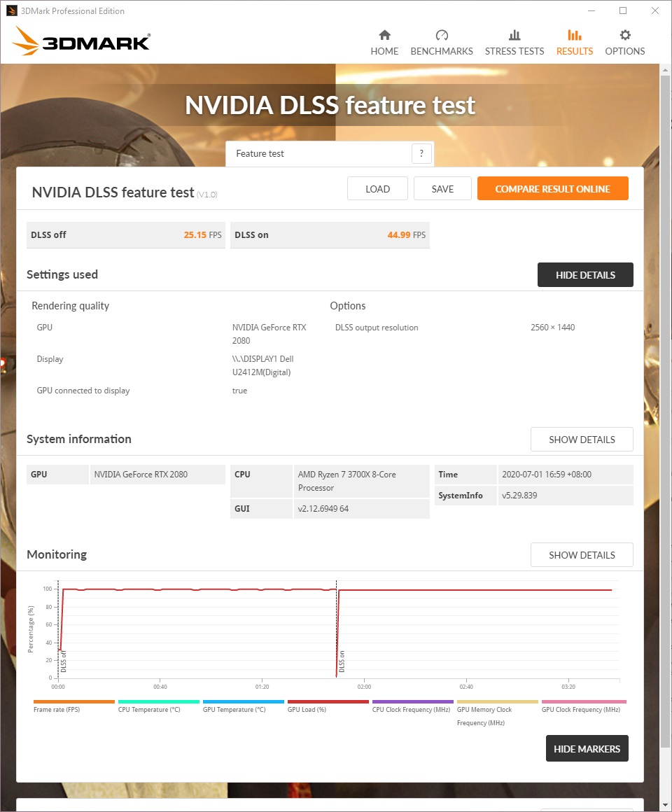Minimize the 3DMark window
This screenshot has height=812, width=672.
591,10
